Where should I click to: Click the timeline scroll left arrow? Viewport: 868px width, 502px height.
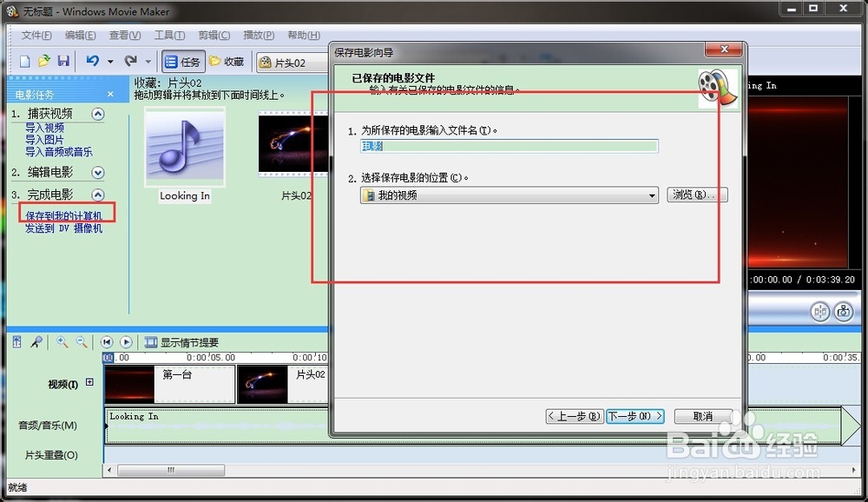pyautogui.click(x=109, y=470)
